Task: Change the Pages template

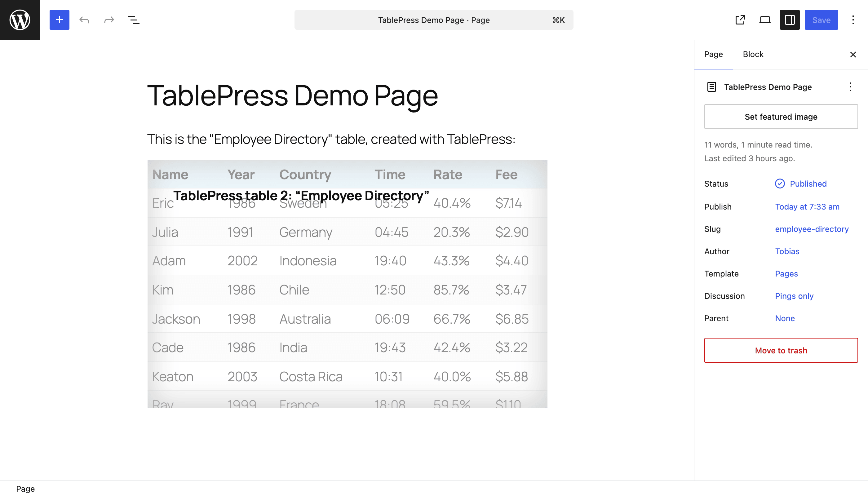Action: click(786, 273)
